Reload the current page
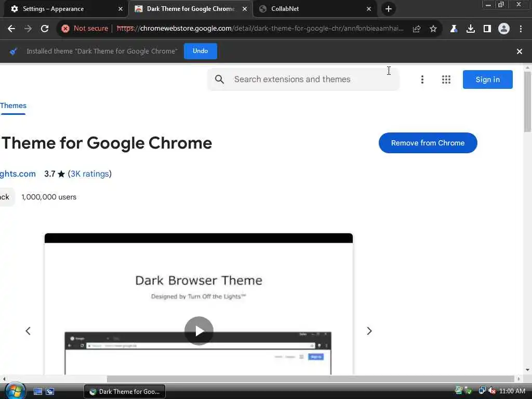The height and width of the screenshot is (399, 532). point(45,29)
